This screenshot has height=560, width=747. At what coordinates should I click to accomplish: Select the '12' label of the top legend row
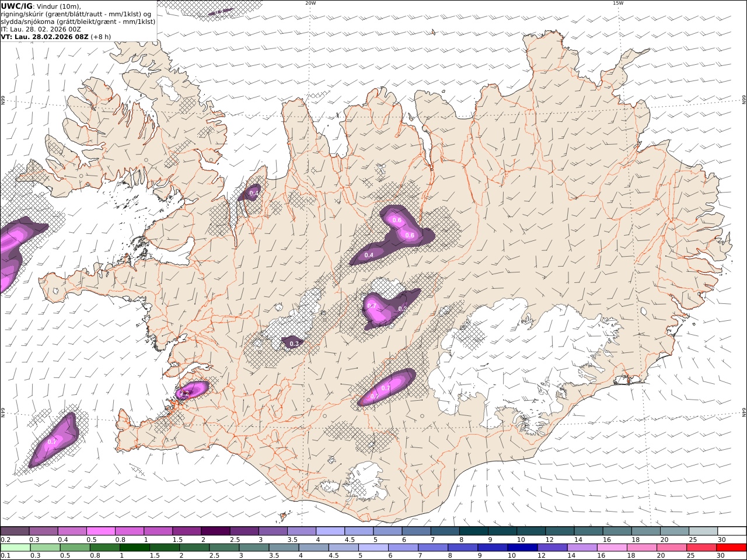[x=549, y=540]
